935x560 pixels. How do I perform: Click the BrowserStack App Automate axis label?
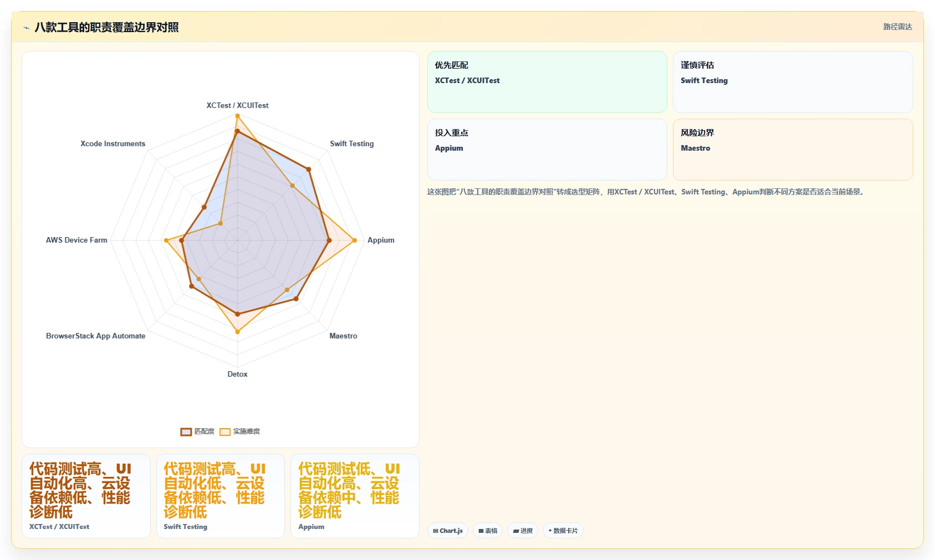(x=96, y=336)
